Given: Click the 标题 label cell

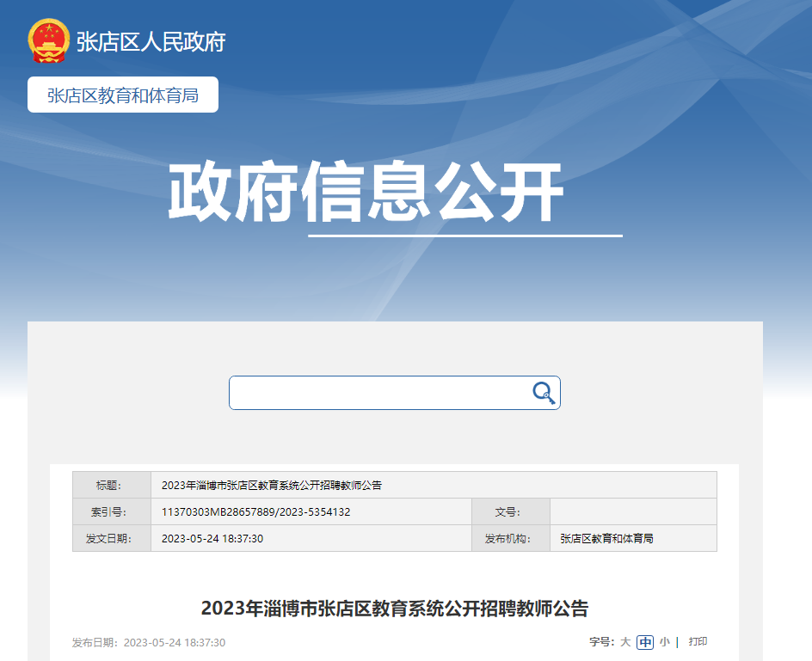Looking at the screenshot, I should click(x=112, y=485).
